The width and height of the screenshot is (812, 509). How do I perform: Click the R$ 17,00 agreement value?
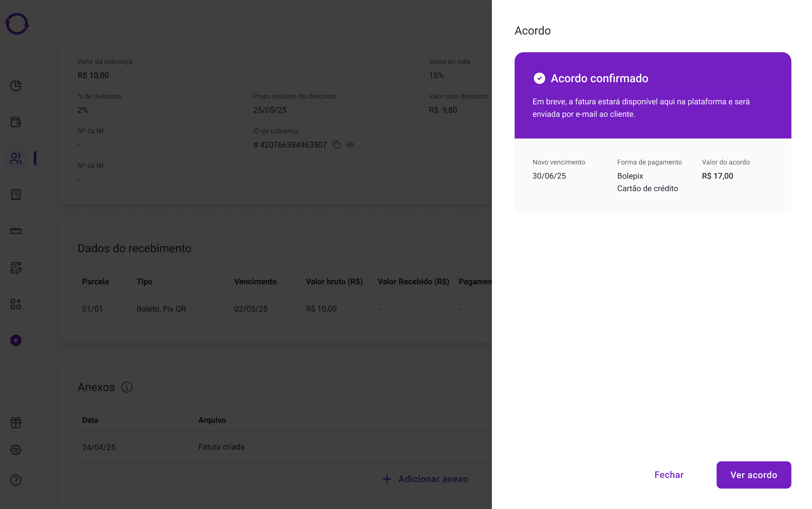point(717,176)
